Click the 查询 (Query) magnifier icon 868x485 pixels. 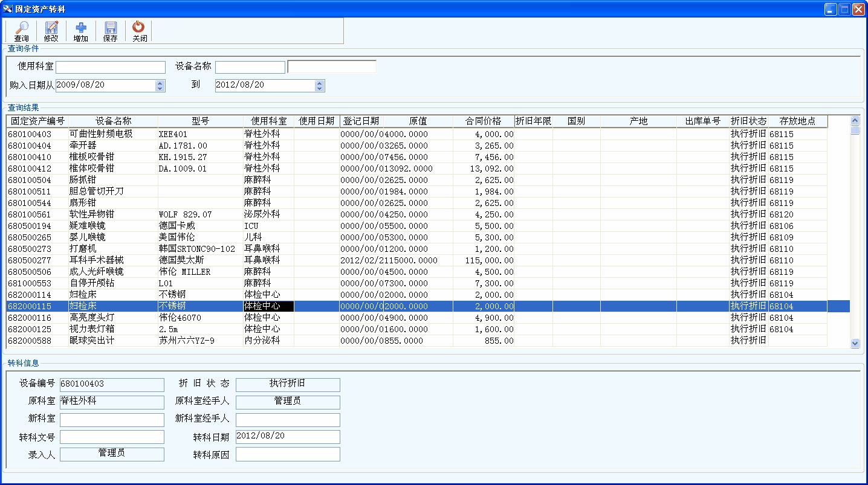(x=22, y=28)
